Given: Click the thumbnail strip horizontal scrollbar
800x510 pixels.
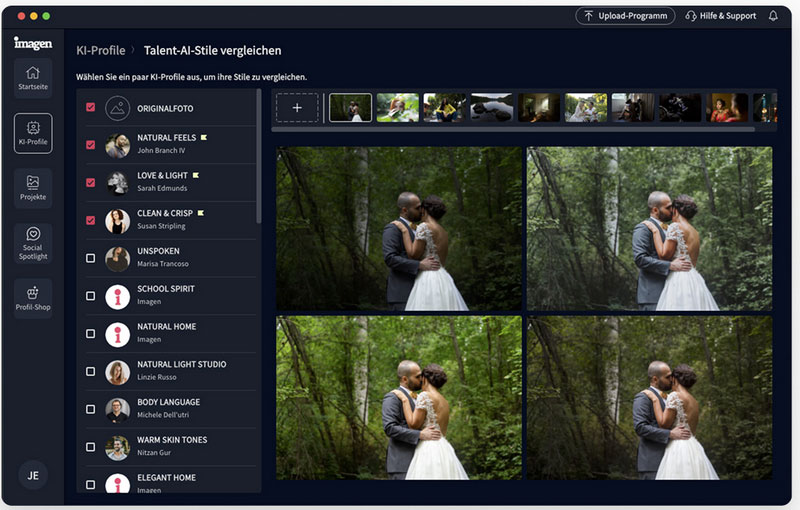Looking at the screenshot, I should click(x=500, y=128).
